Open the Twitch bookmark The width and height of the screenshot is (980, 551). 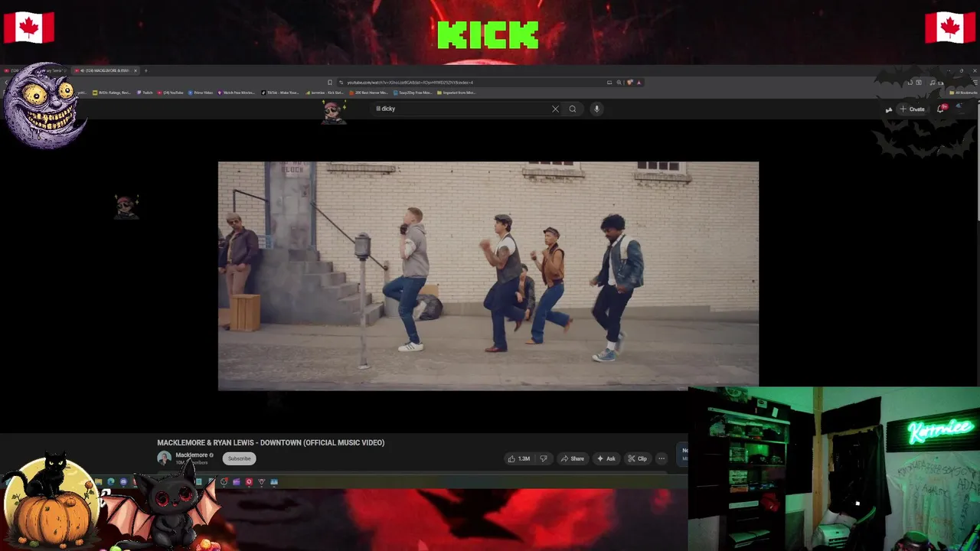point(145,93)
